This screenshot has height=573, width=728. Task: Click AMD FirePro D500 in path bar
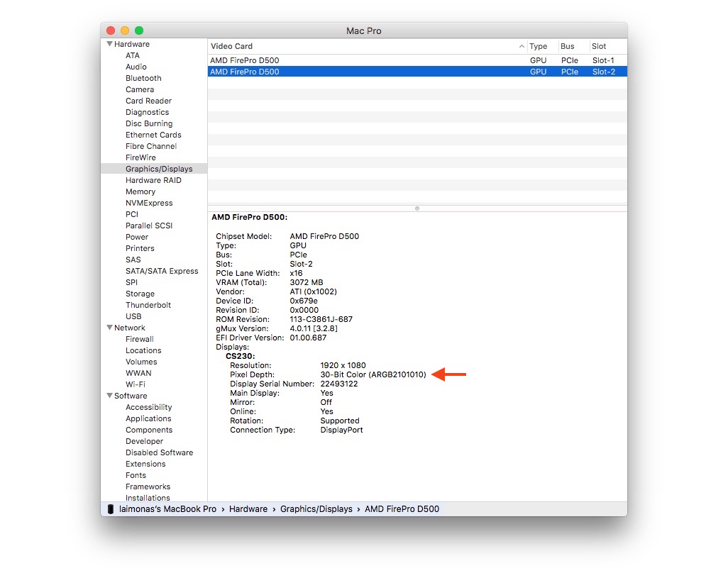402,509
